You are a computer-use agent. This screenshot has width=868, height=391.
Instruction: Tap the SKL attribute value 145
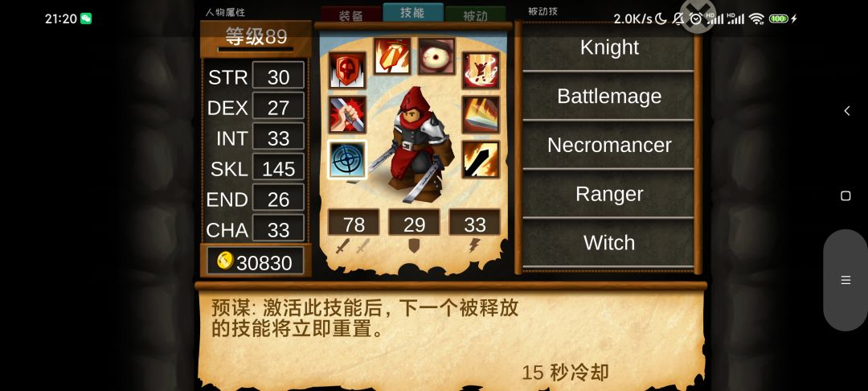click(x=278, y=168)
